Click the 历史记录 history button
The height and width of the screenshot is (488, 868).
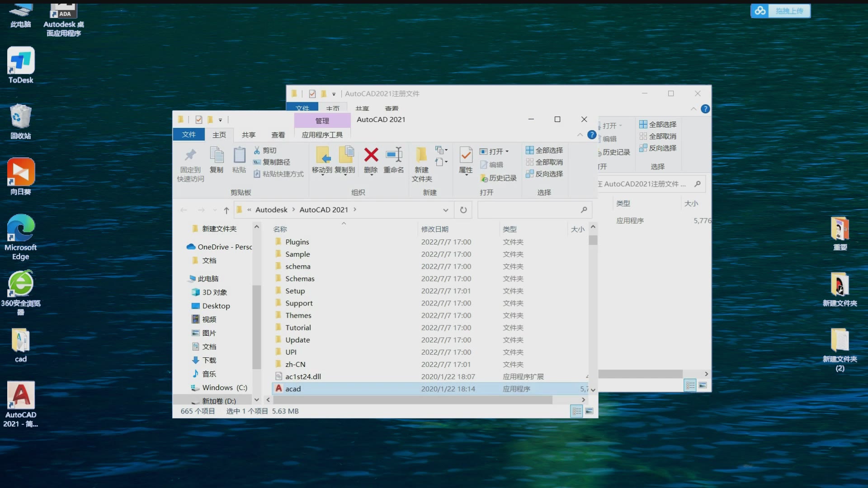pyautogui.click(x=498, y=178)
